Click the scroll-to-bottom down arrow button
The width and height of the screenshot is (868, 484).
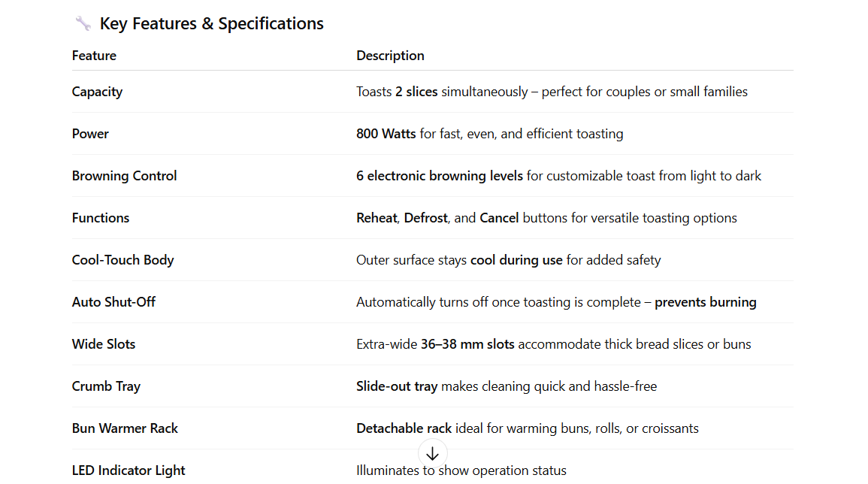click(x=432, y=454)
